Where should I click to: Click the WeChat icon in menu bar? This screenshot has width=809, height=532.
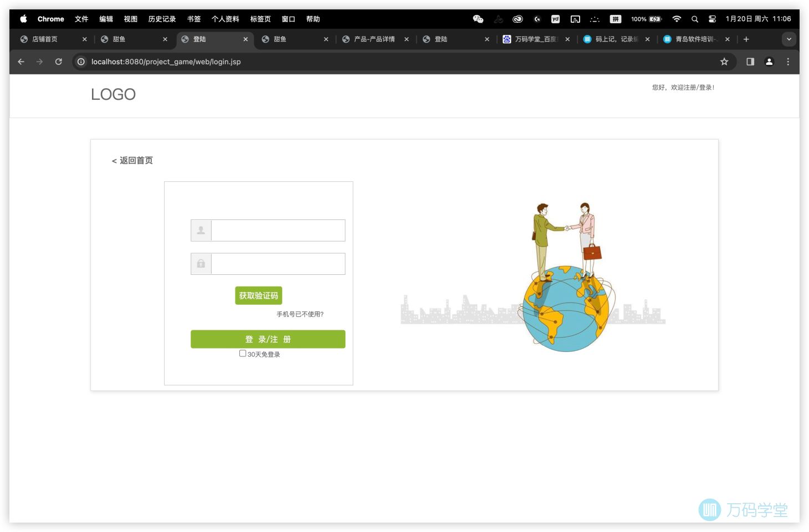point(478,19)
